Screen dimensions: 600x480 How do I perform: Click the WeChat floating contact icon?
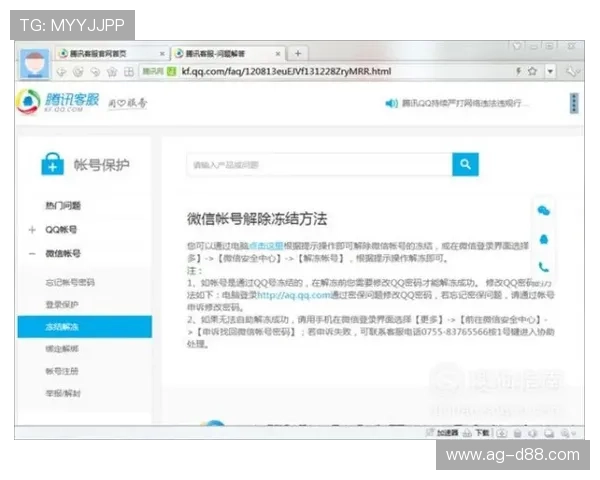pos(544,211)
